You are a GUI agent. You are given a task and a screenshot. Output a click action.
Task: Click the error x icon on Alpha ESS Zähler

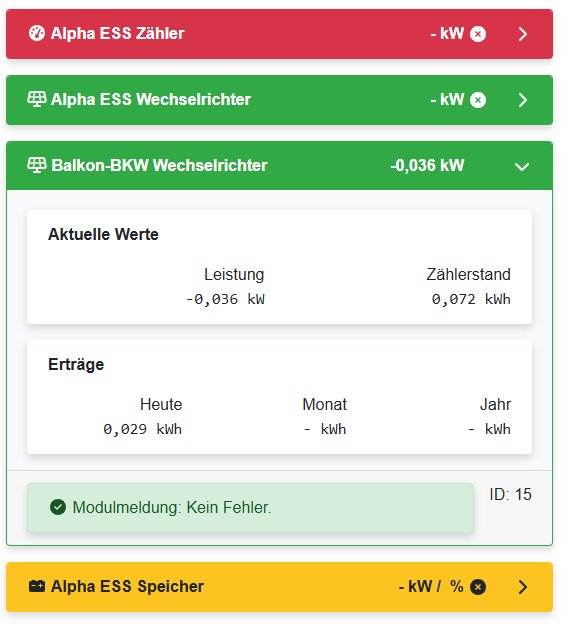(x=477, y=34)
